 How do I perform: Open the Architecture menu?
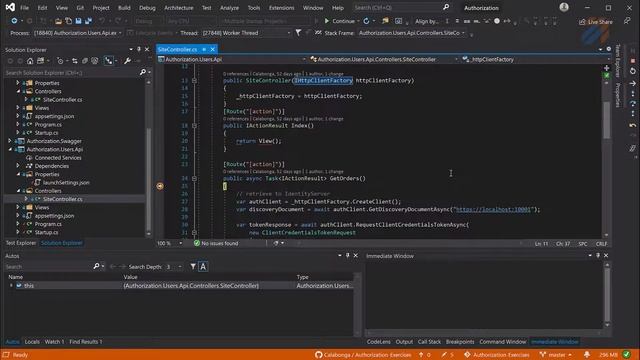pos(179,8)
